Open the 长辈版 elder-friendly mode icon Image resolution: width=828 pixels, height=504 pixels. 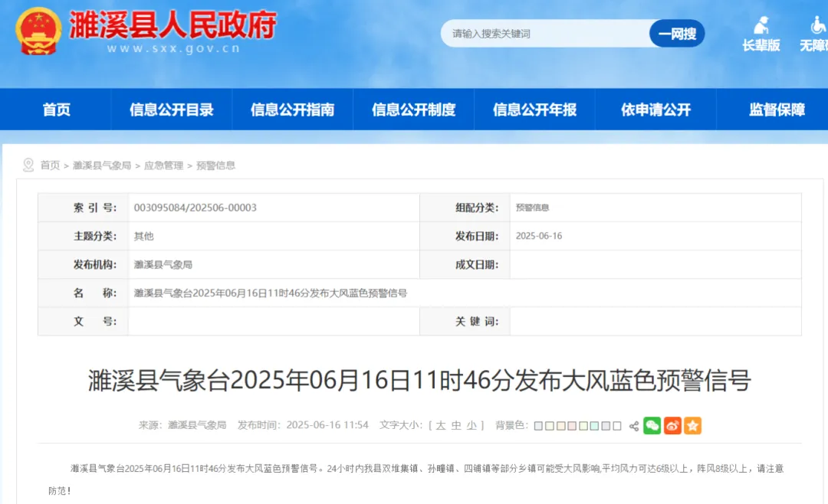tap(761, 34)
